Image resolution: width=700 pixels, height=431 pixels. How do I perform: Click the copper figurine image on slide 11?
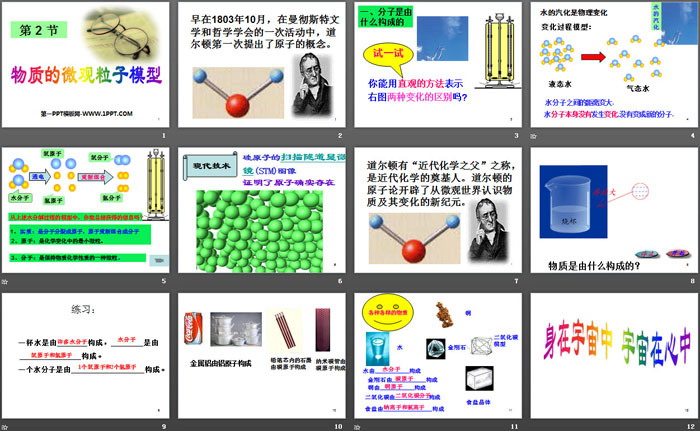[443, 314]
